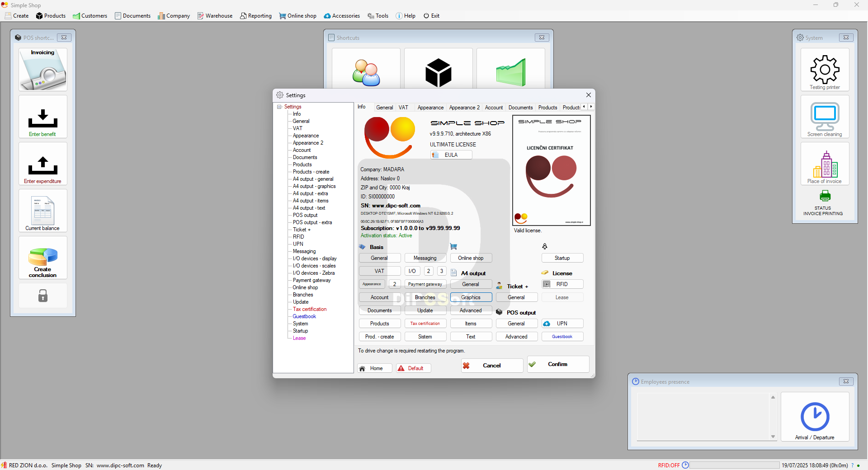
Task: Click the red Tax certification button
Action: [425, 324]
